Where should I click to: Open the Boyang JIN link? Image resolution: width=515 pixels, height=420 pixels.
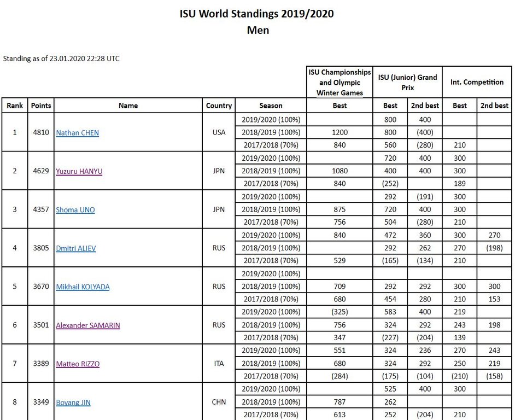pyautogui.click(x=73, y=402)
